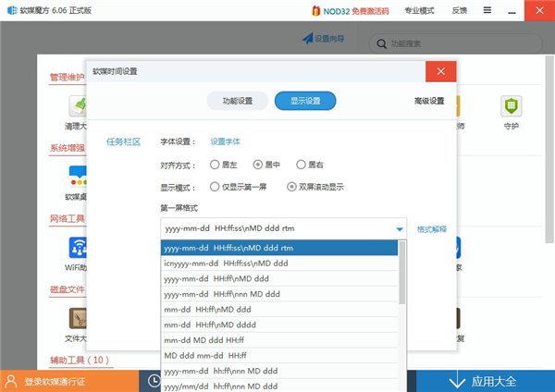Open the WiFi助手 icon
Screen dimensions: 555x392
(77, 247)
